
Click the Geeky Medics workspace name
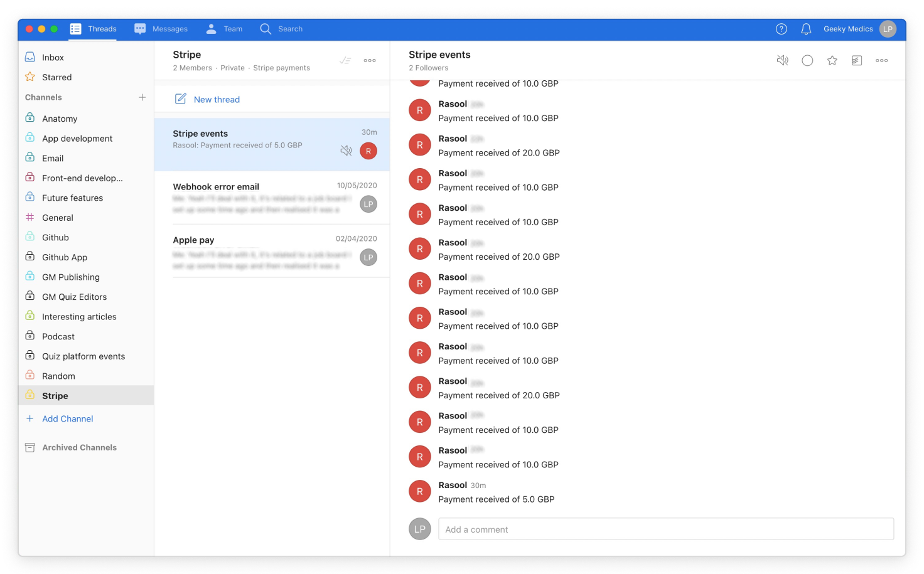point(848,29)
